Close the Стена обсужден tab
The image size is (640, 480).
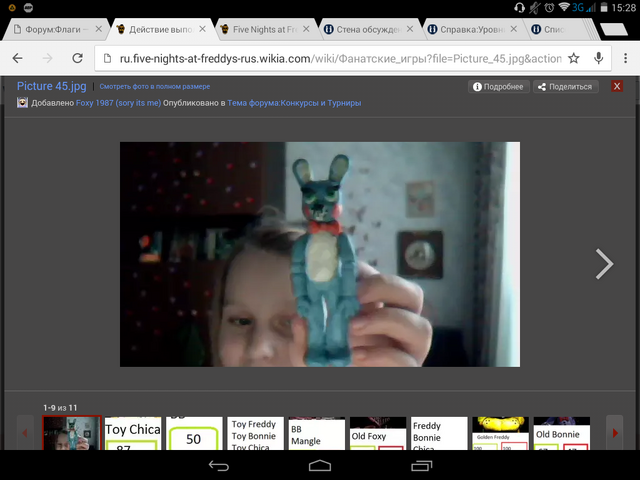tap(410, 29)
